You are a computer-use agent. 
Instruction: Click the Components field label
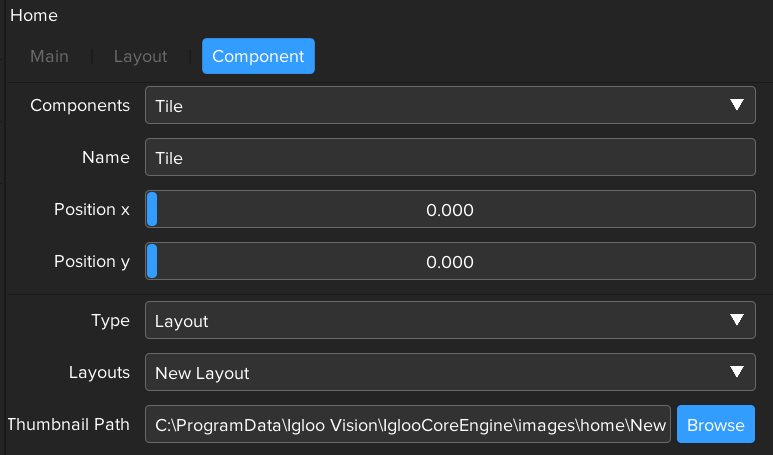80,105
